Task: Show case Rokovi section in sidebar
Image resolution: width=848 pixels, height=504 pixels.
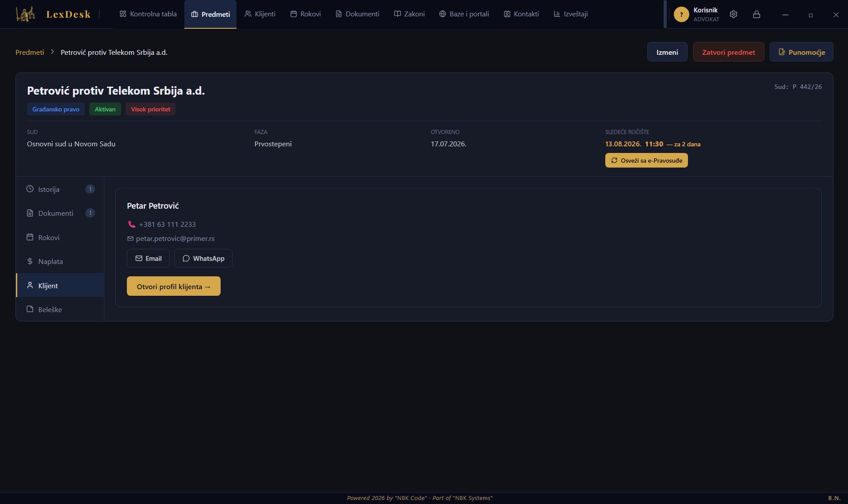Action: click(x=60, y=237)
